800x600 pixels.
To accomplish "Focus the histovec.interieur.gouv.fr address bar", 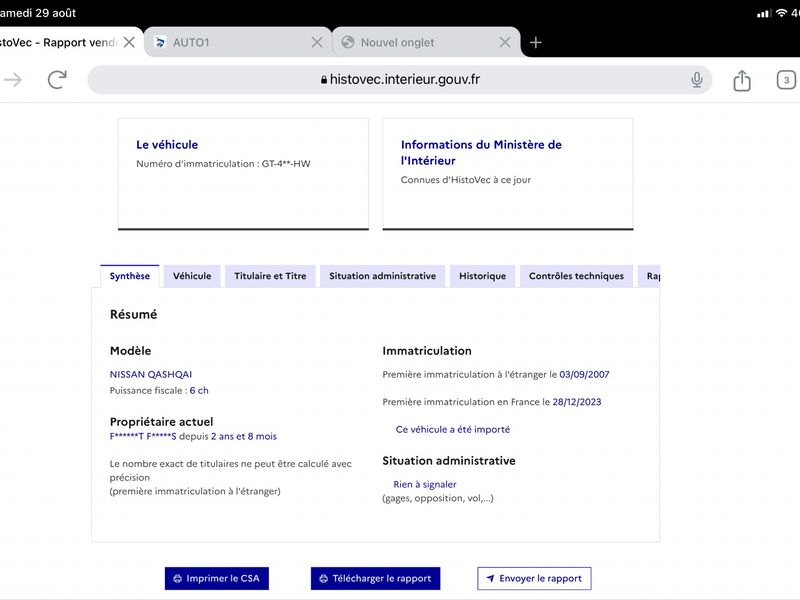I will click(399, 80).
